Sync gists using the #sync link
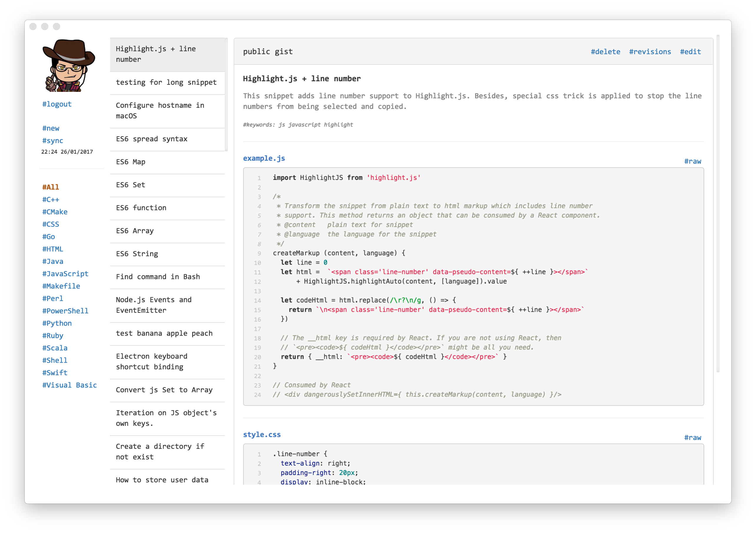 53,141
